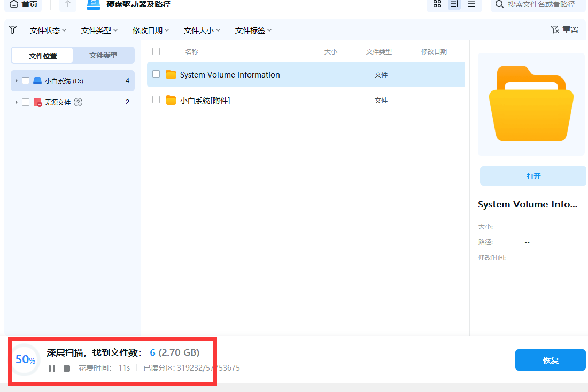Switch to grid view icon
Viewport: 588px width, 392px height.
(x=437, y=4)
